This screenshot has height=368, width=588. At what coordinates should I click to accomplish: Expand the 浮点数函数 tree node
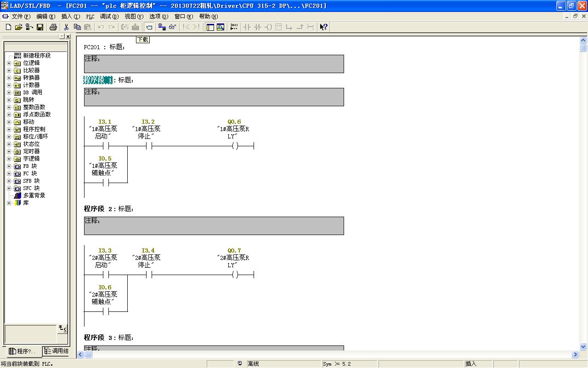[9, 115]
